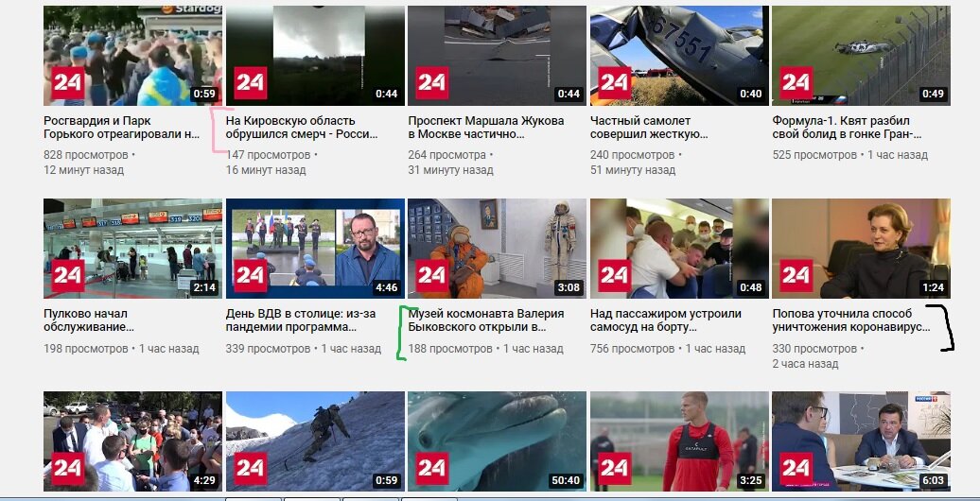Click the День ВДВ в столице title link
Screen dimensions: 980x501
[x=301, y=320]
